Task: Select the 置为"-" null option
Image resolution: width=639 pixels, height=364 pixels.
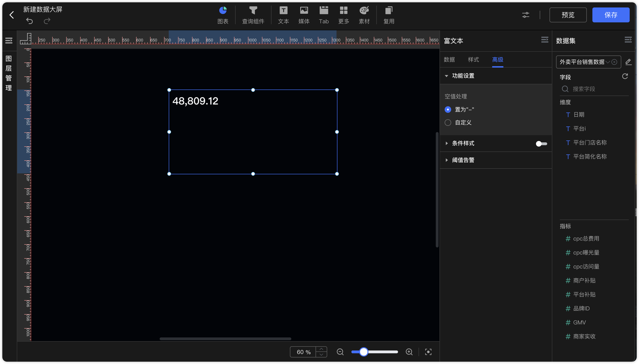Action: [448, 110]
